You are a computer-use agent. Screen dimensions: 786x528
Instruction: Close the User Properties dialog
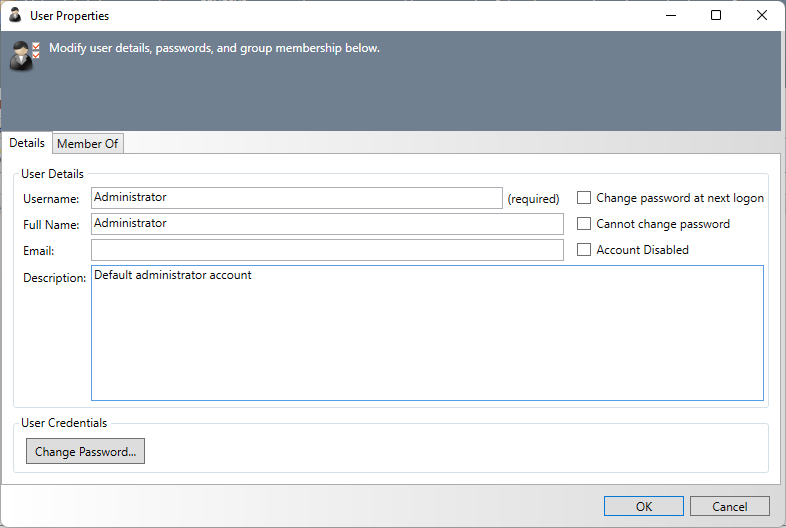(762, 16)
